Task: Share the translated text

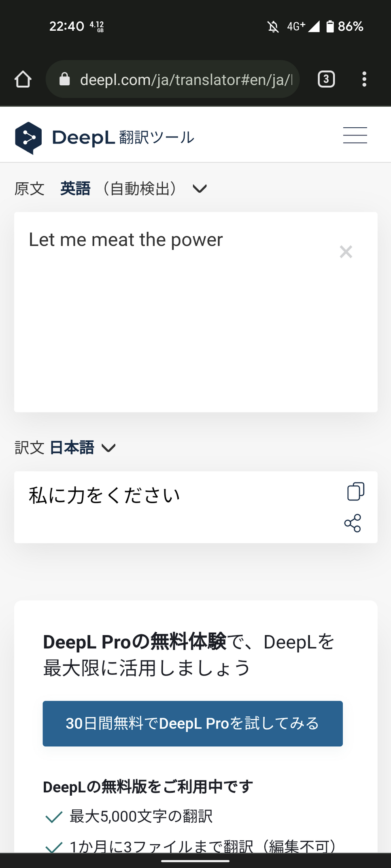Action: click(353, 523)
